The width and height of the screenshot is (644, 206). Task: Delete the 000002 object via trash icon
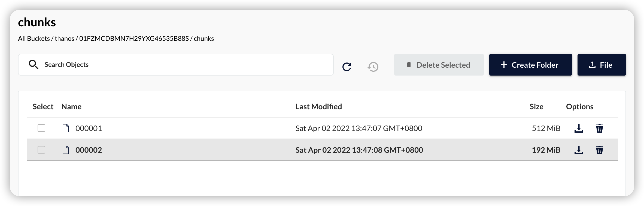coord(599,150)
